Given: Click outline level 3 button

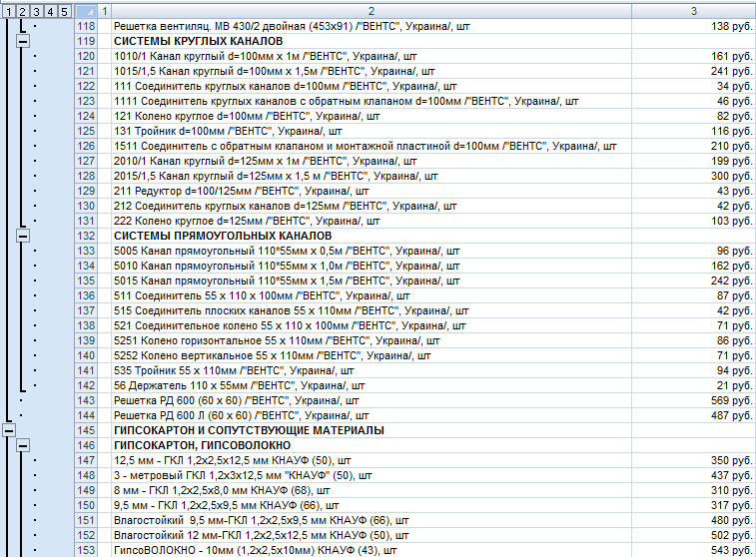Looking at the screenshot, I should [37, 11].
